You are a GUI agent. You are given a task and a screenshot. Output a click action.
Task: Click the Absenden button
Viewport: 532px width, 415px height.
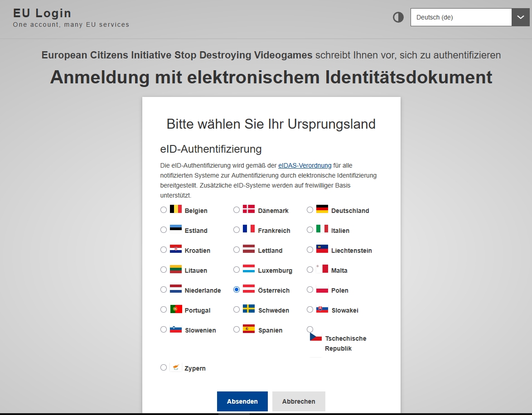coord(242,401)
